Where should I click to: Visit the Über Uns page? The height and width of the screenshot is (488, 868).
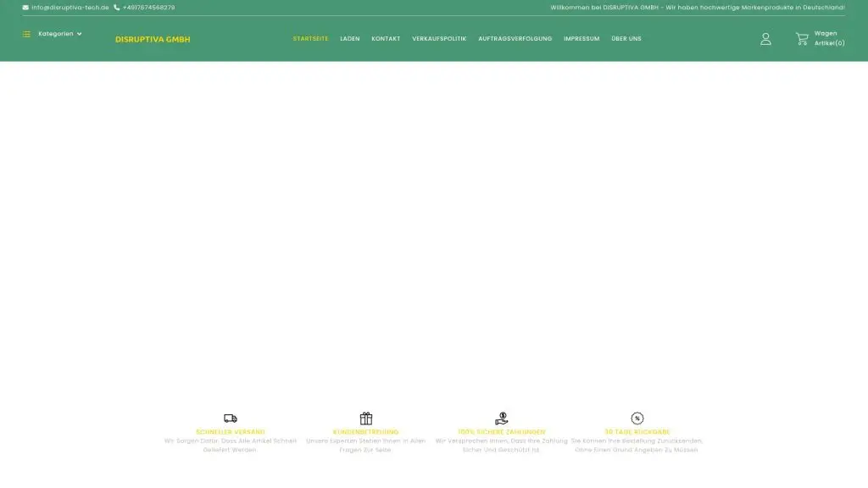[x=626, y=39]
